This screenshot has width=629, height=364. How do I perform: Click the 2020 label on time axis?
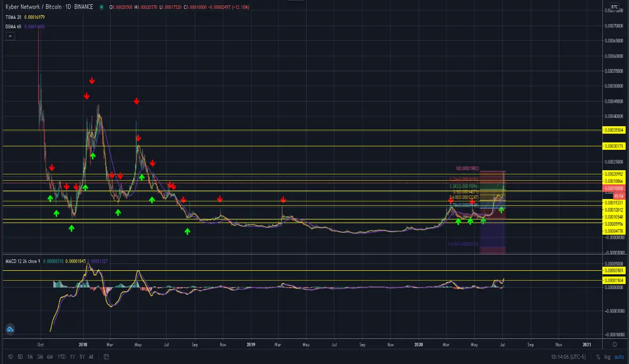click(418, 345)
